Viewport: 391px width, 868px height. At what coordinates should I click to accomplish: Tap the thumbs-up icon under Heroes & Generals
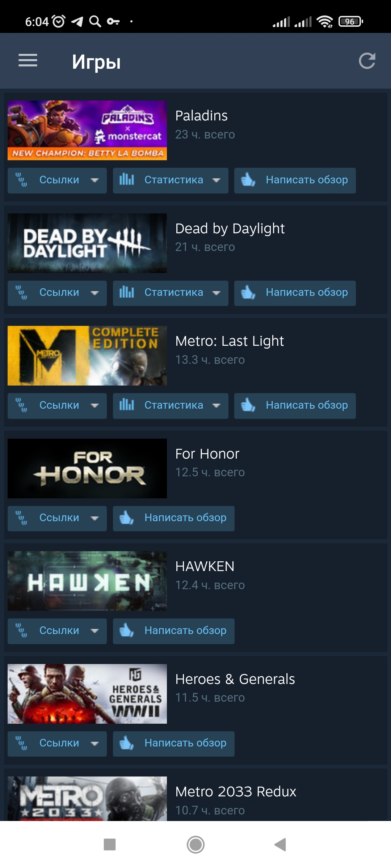point(127,743)
